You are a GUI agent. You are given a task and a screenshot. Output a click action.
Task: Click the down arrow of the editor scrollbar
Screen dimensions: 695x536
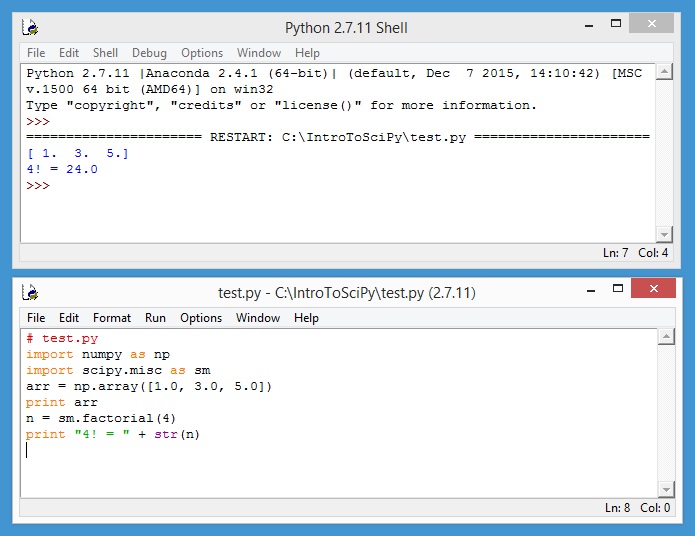coord(664,488)
